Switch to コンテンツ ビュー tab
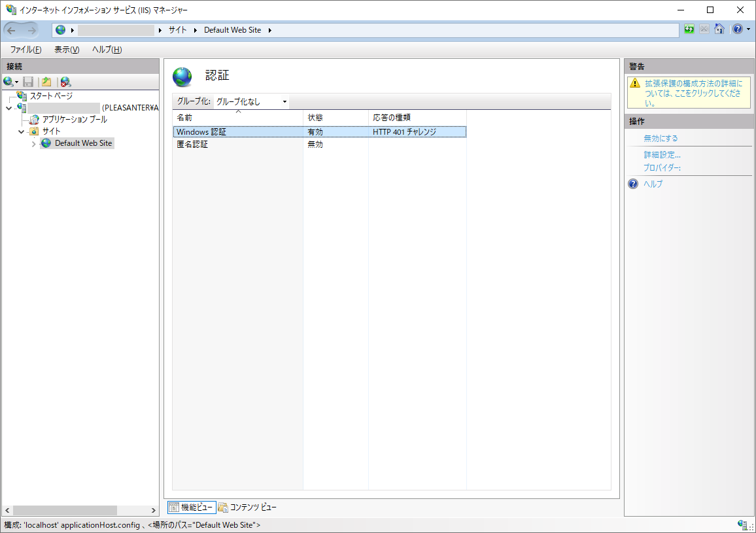This screenshot has height=533, width=756. coord(247,507)
